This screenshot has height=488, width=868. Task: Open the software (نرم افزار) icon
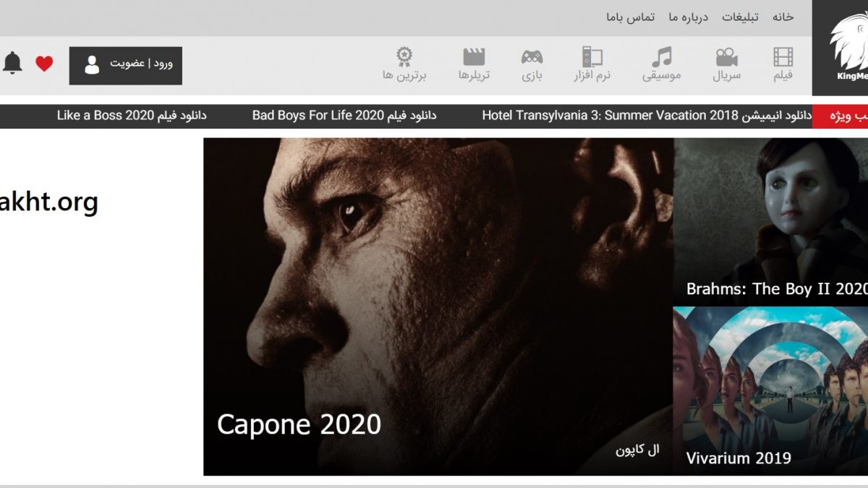tap(592, 57)
